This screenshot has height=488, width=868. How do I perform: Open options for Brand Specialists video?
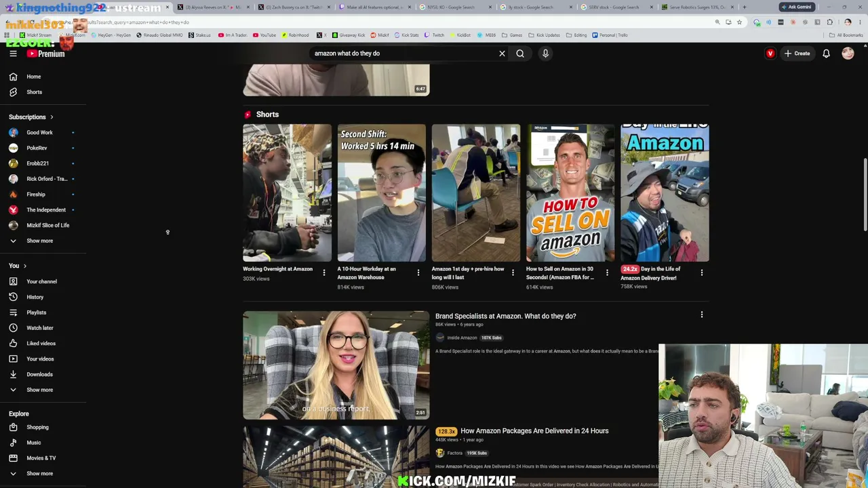point(701,314)
